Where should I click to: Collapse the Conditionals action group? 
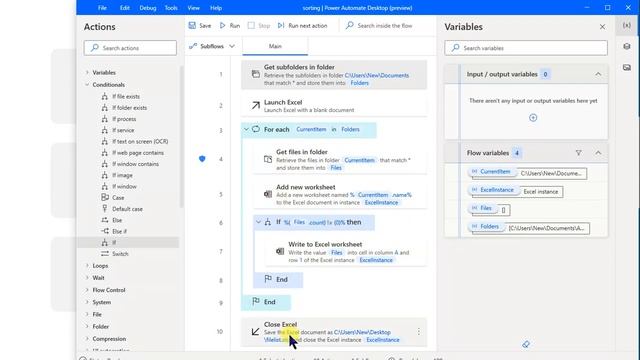(x=87, y=84)
